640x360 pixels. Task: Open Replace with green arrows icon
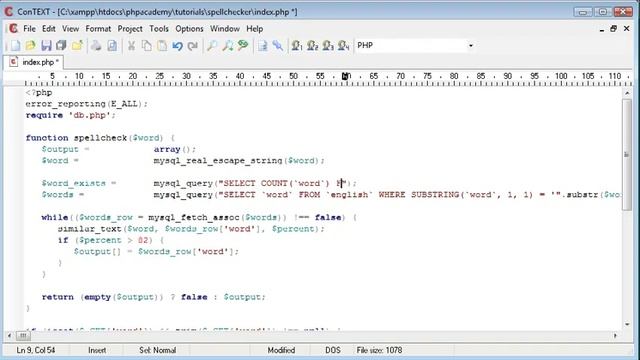click(243, 45)
